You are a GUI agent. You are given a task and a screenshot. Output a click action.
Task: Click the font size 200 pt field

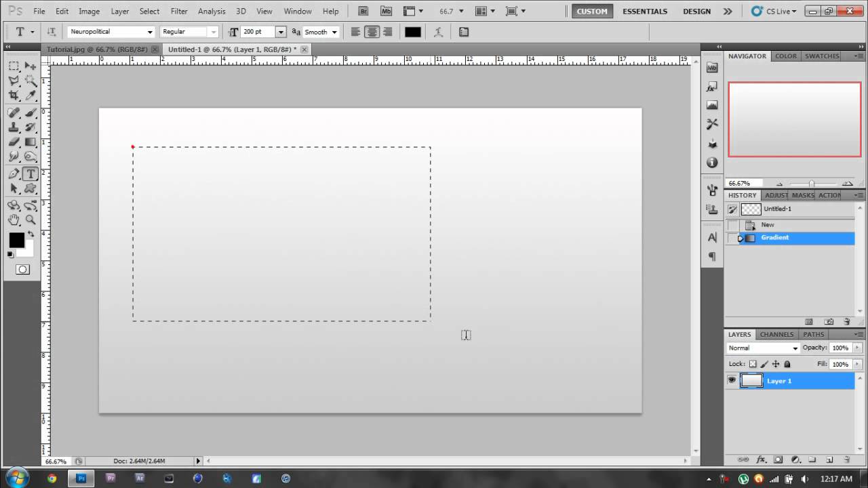[x=258, y=32]
